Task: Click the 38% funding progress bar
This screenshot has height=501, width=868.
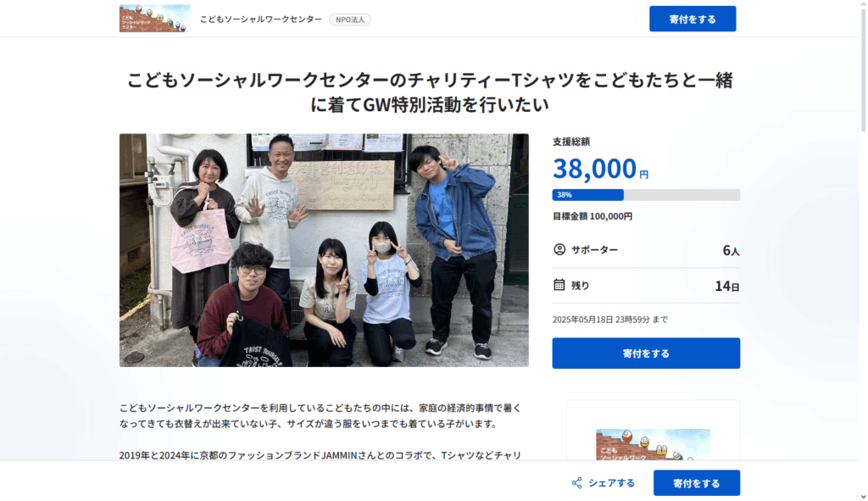Action: [646, 195]
